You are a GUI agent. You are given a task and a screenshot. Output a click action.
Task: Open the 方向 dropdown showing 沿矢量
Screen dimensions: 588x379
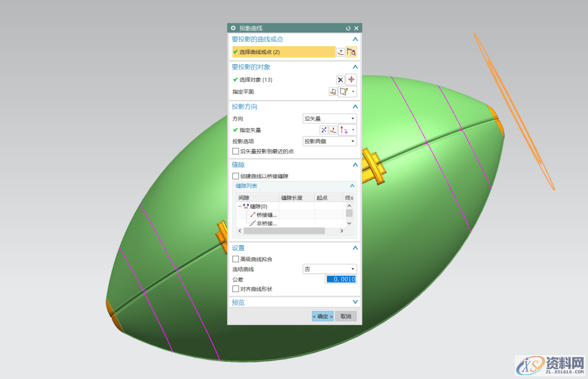(x=329, y=119)
